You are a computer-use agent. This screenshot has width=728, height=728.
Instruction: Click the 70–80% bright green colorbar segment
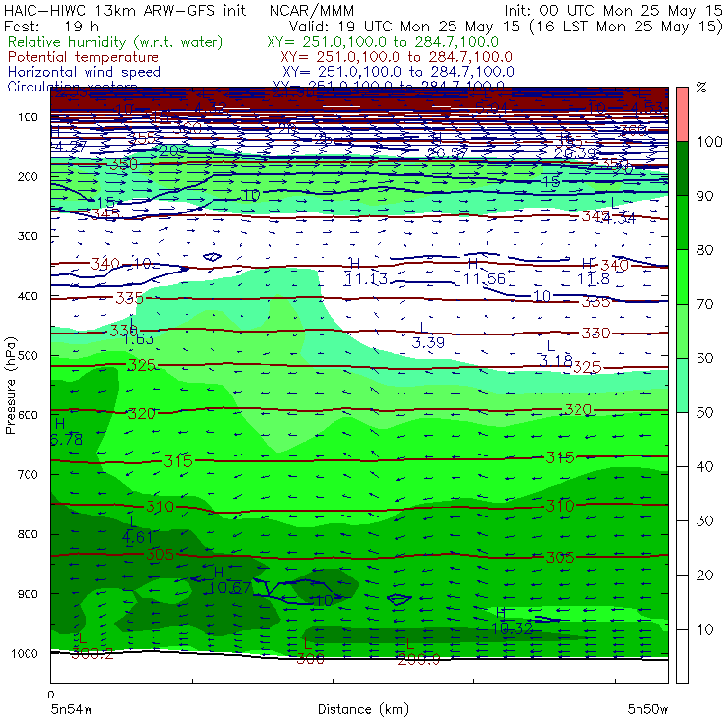click(x=682, y=276)
